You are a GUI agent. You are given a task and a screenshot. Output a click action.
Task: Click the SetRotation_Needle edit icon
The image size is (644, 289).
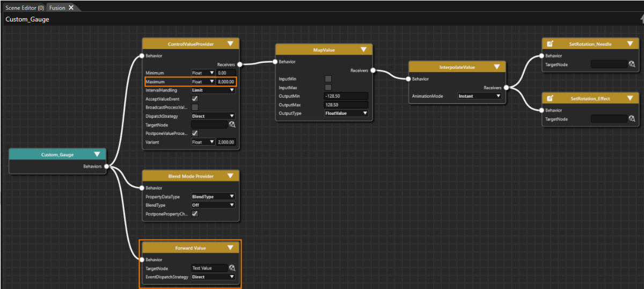point(550,44)
